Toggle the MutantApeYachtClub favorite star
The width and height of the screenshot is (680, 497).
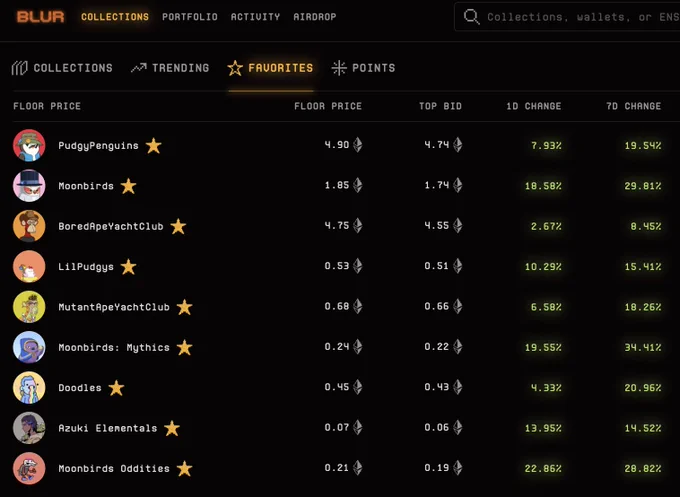(184, 307)
